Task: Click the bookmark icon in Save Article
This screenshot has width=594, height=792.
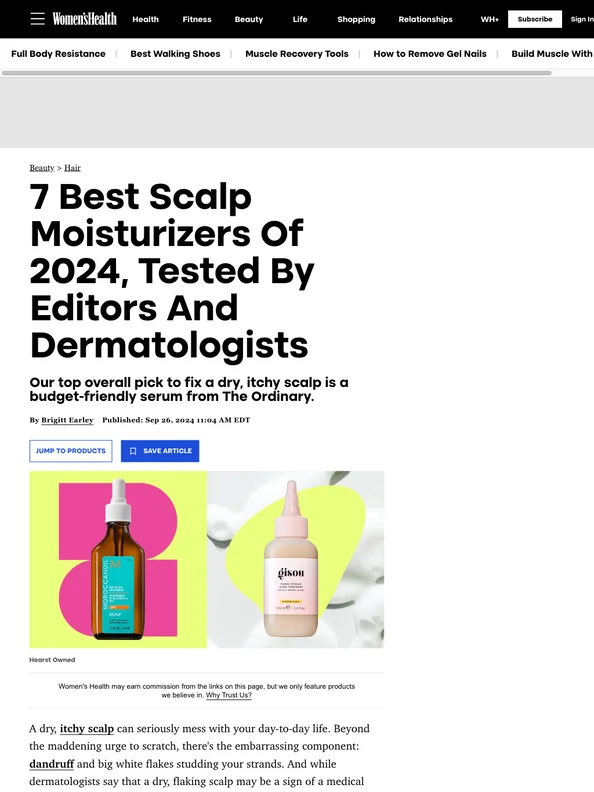Action: point(133,451)
